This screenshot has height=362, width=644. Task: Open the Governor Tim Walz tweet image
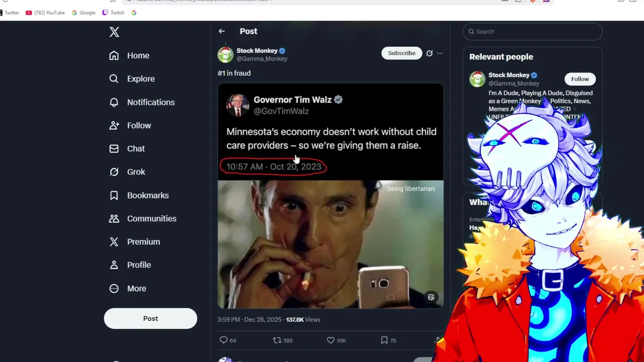click(x=331, y=196)
